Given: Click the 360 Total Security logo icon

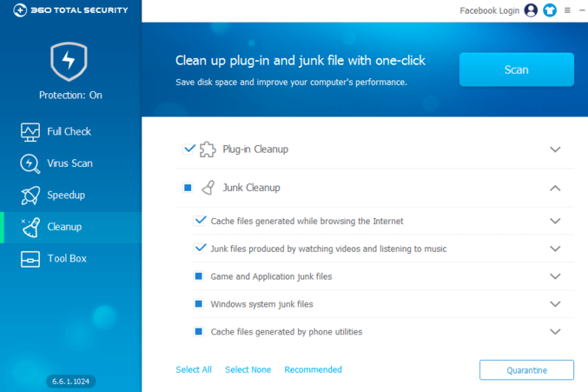Looking at the screenshot, I should coord(20,10).
